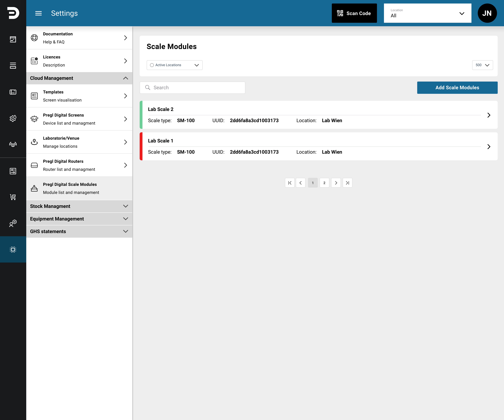This screenshot has width=504, height=420.
Task: Go to next page in pagination
Action: 336,183
